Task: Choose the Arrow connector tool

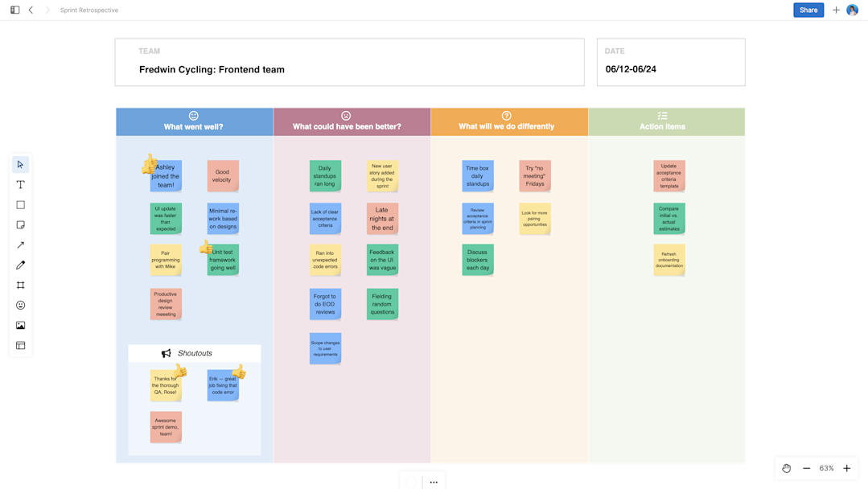Action: [x=20, y=244]
